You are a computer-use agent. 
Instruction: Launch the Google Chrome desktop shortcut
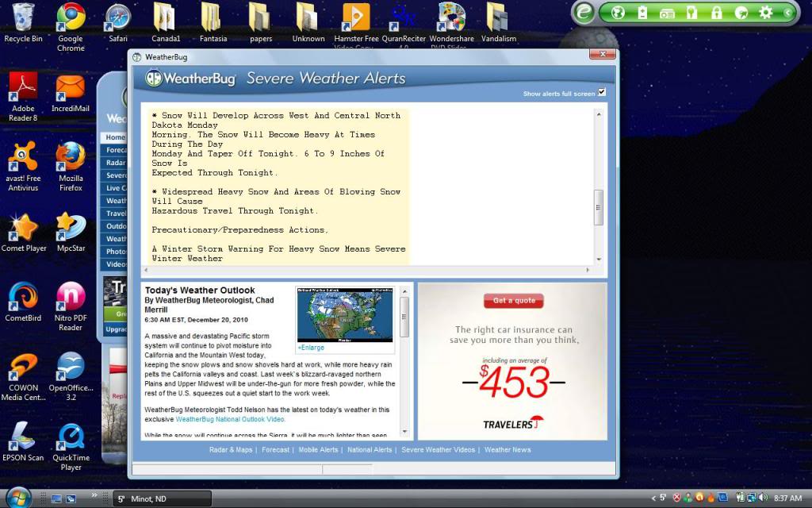tap(71, 27)
